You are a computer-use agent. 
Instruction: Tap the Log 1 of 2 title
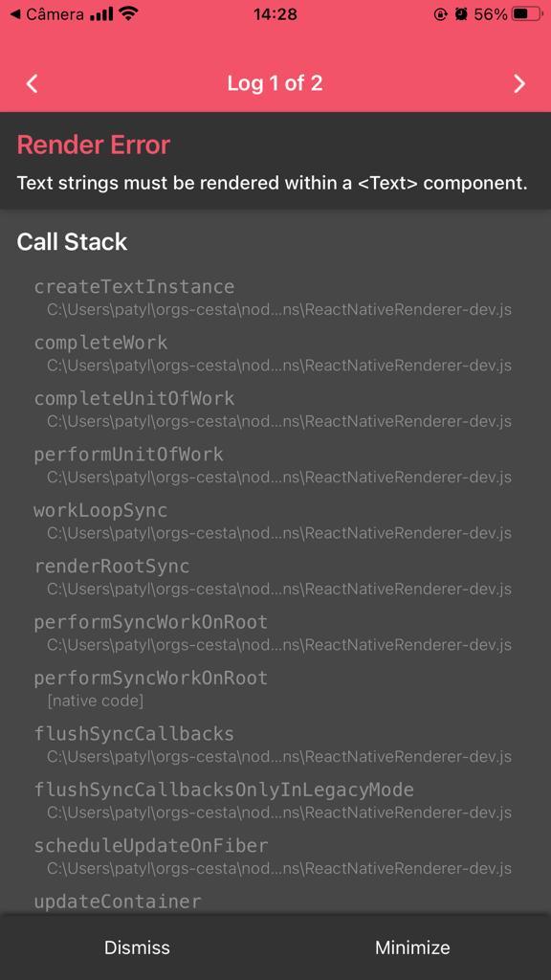[x=275, y=84]
